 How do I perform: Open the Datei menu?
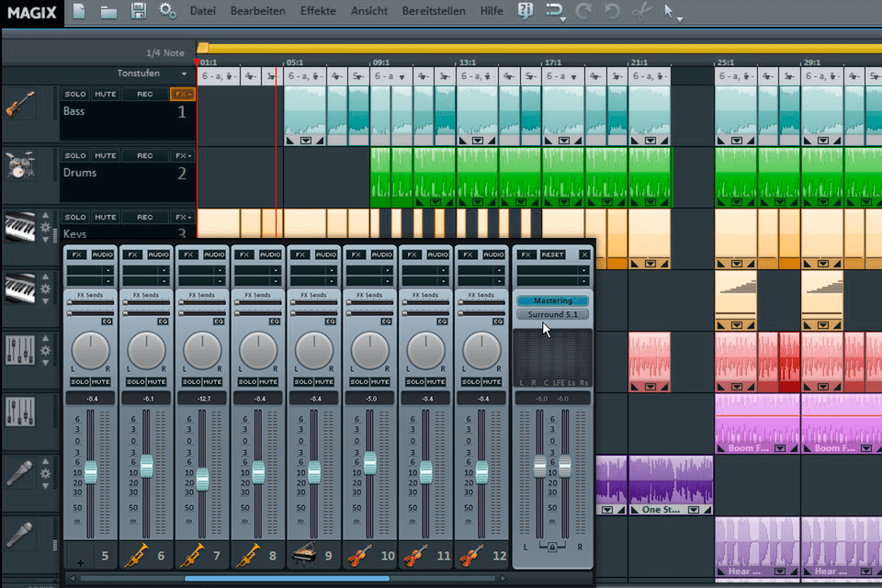[202, 11]
